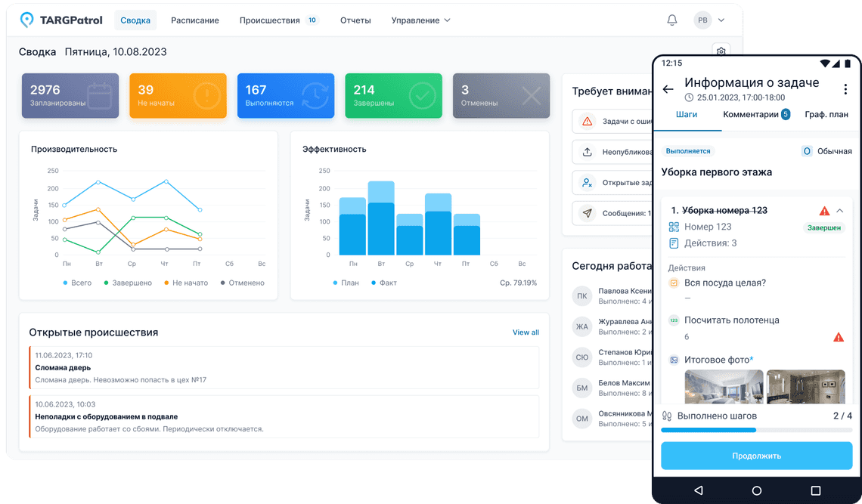This screenshot has width=862, height=504.
Task: Click the warning icon by towel count
Action: click(x=839, y=337)
